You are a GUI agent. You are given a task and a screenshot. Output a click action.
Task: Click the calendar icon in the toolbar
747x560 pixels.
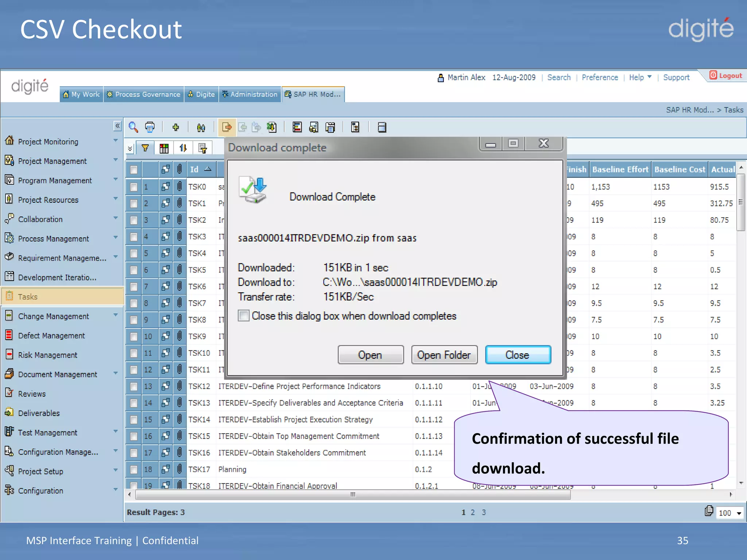pyautogui.click(x=330, y=127)
